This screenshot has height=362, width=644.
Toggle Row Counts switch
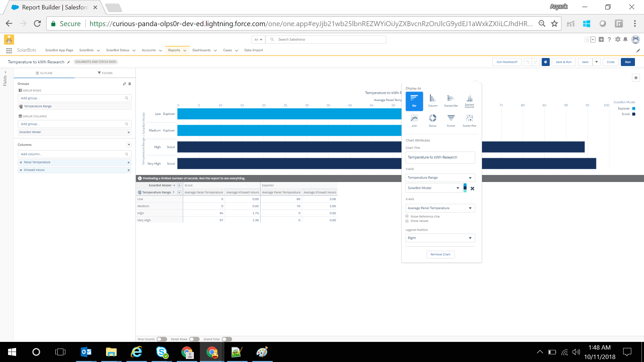pyautogui.click(x=162, y=339)
